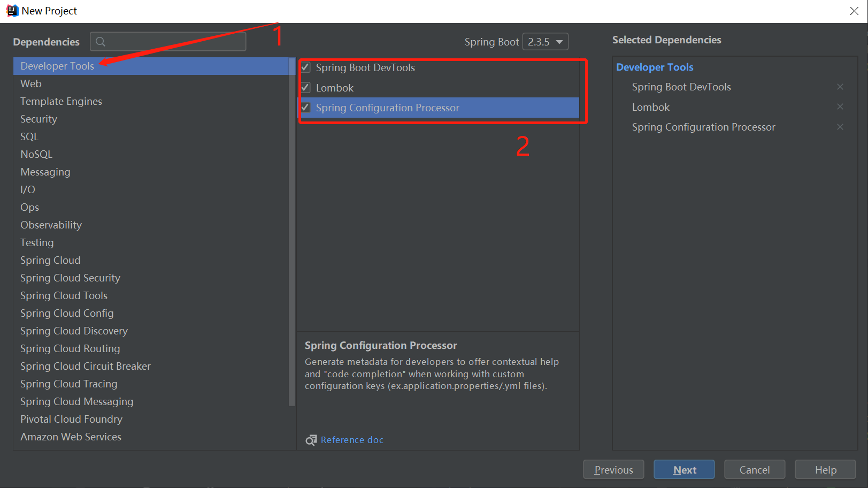868x488 pixels.
Task: Focus the Dependencies search field
Action: click(168, 42)
